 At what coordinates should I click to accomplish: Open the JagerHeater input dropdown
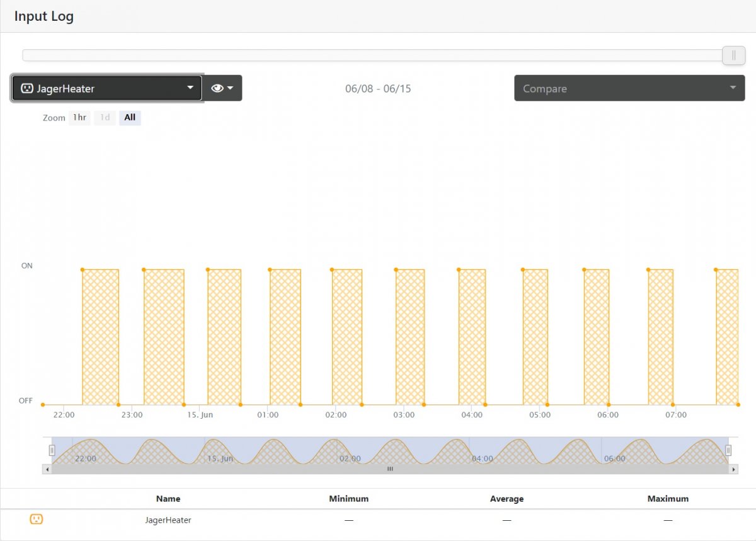point(106,88)
